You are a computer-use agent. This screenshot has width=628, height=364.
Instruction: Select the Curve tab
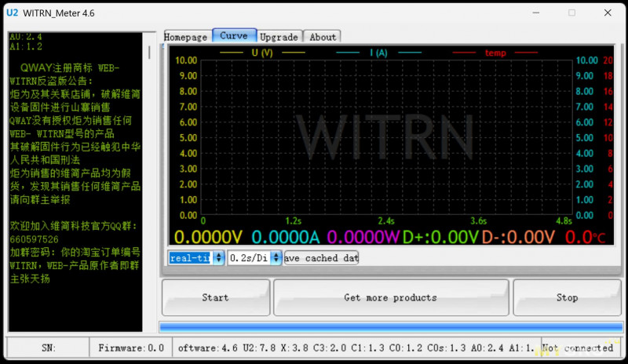(234, 35)
